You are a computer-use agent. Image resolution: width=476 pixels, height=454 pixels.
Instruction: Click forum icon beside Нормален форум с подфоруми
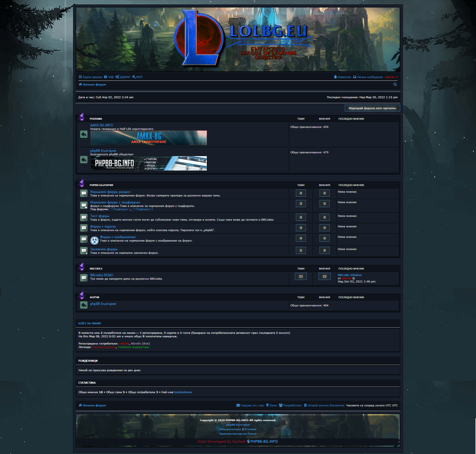[84, 205]
